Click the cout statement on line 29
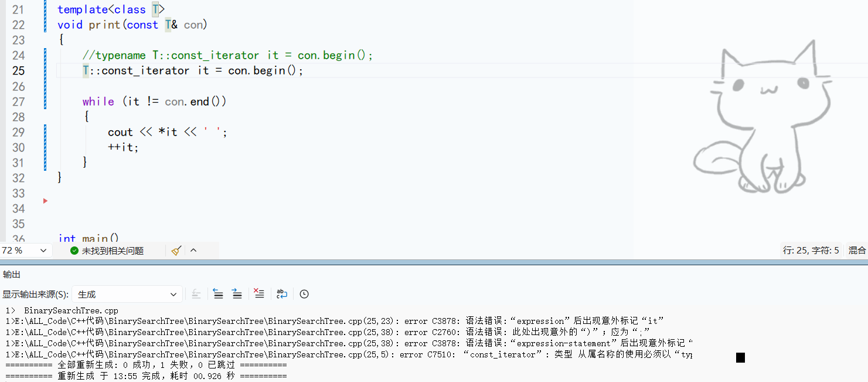 [167, 132]
